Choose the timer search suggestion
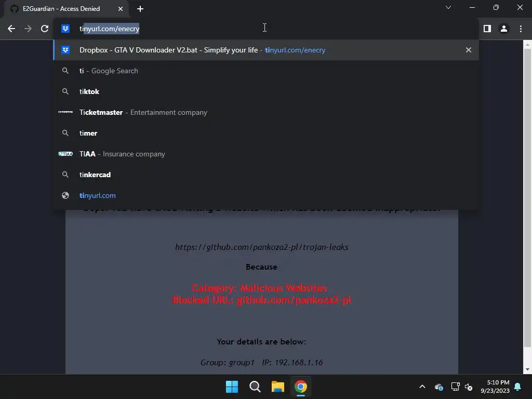 [266, 133]
